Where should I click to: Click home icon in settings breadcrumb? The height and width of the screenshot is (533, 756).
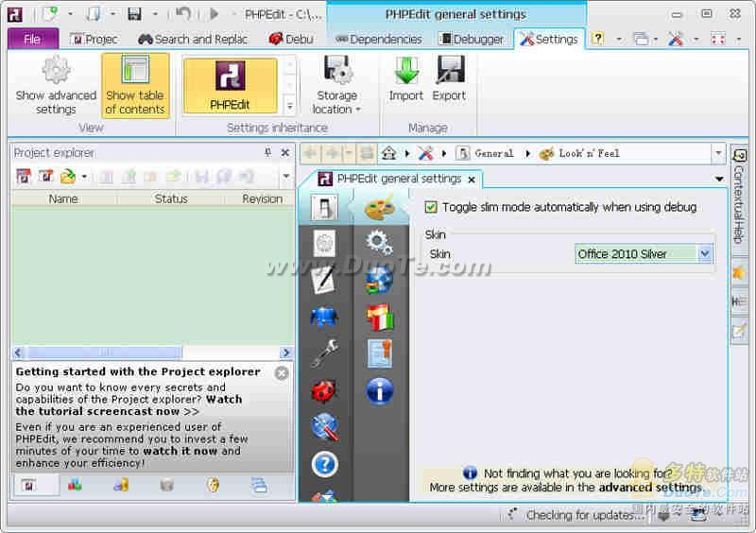click(388, 154)
